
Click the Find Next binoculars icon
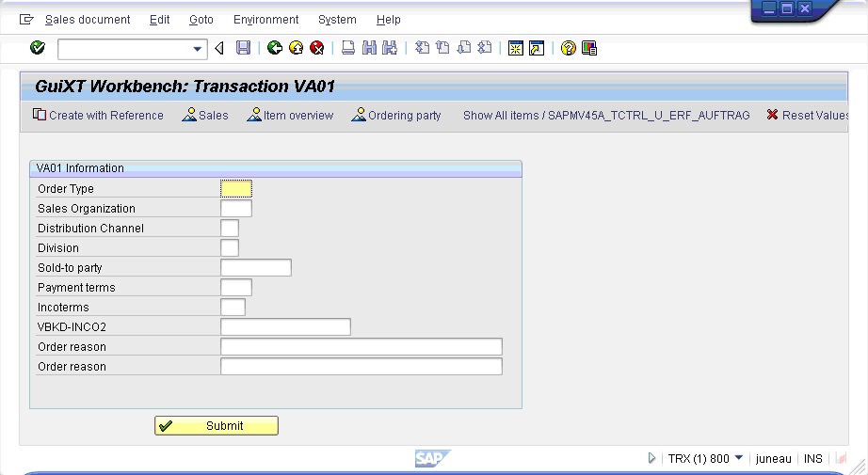(390, 48)
